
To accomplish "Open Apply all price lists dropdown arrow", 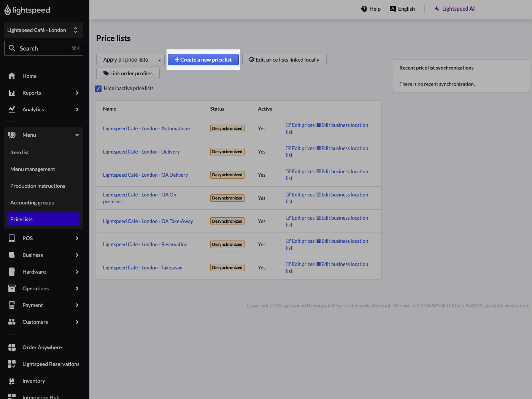I will [x=160, y=60].
